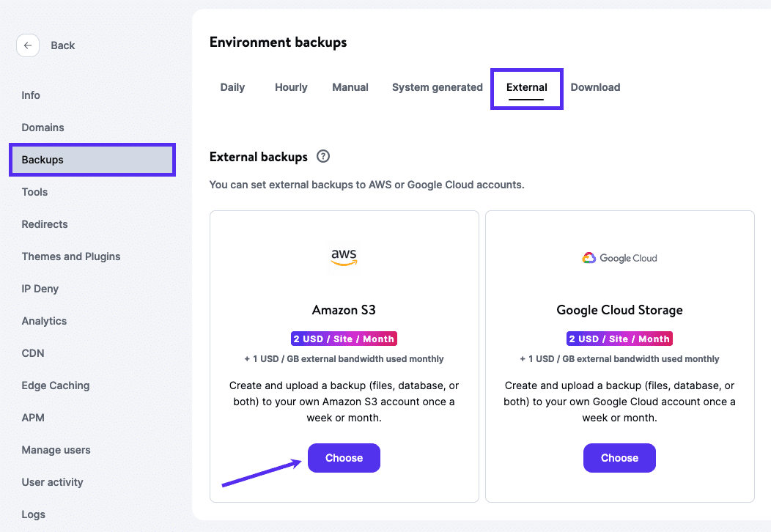Open the Manual backups tab
This screenshot has height=532, width=771.
[350, 87]
